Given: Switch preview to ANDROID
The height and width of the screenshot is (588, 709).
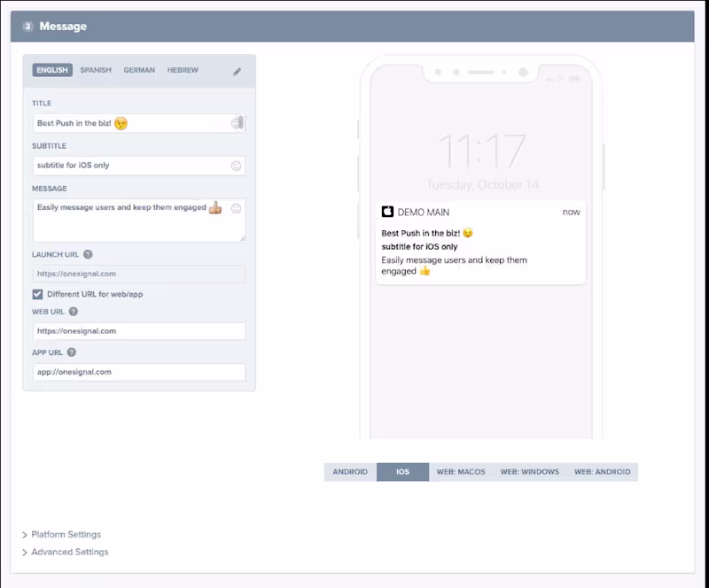Looking at the screenshot, I should tap(350, 472).
